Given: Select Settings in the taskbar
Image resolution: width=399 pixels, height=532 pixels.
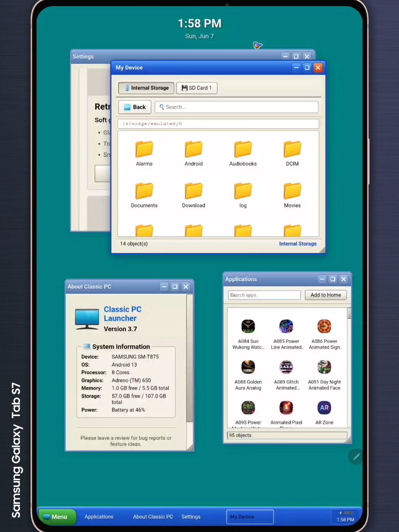Looking at the screenshot, I should click(x=191, y=517).
